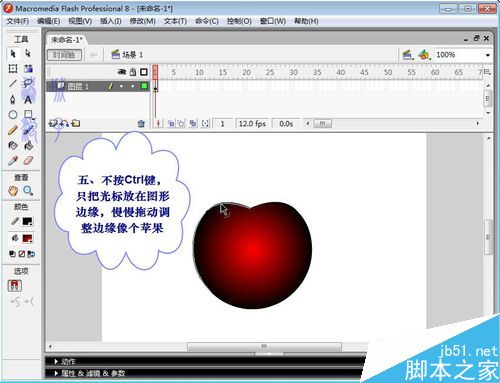Screen dimensions: 500x383
Task: Toggle Onion Skin Outlines button
Action: 180,124
